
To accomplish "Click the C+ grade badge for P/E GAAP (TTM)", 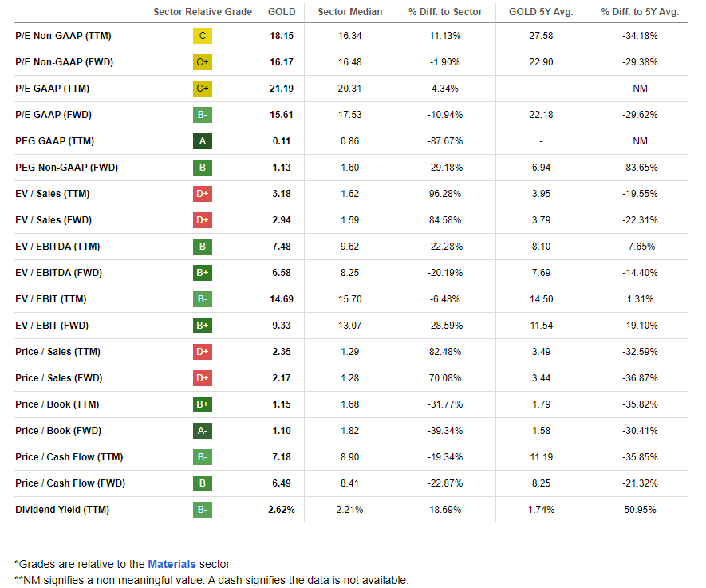I will 203,89.
